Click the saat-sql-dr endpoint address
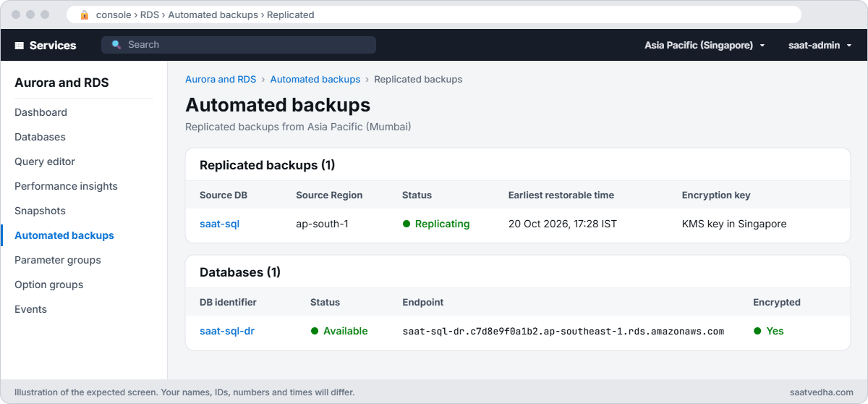This screenshot has width=868, height=404. pos(563,331)
